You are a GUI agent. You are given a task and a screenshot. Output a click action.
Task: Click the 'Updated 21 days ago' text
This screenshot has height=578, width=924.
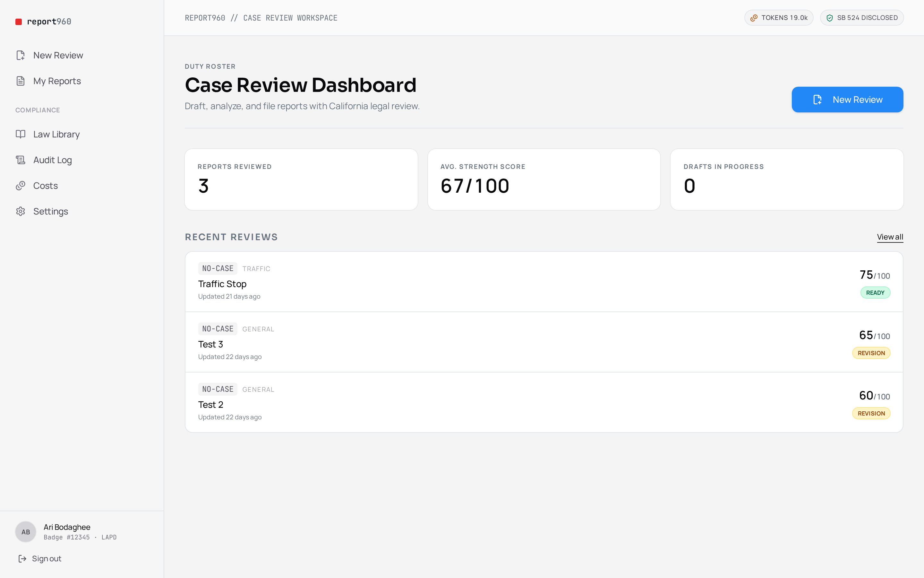(x=229, y=296)
